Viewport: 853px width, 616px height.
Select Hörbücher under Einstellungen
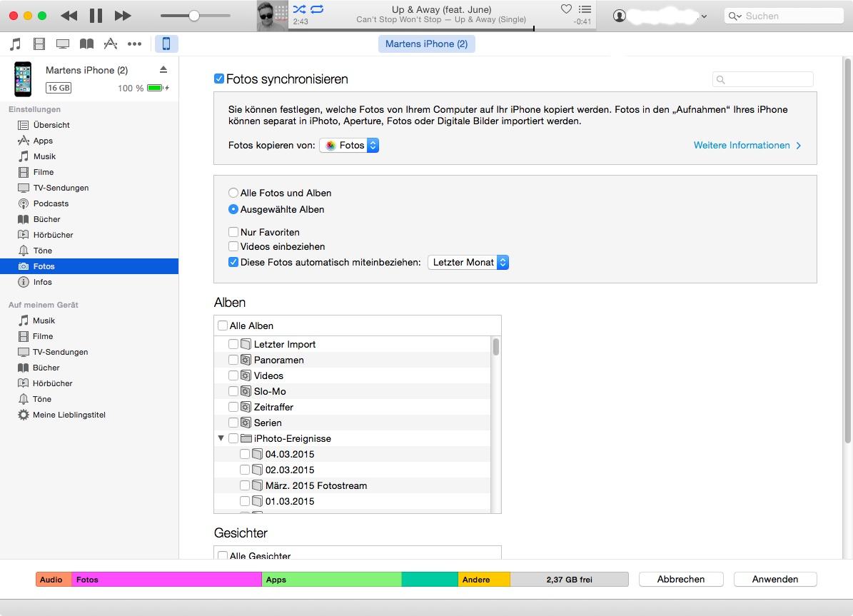(54, 235)
